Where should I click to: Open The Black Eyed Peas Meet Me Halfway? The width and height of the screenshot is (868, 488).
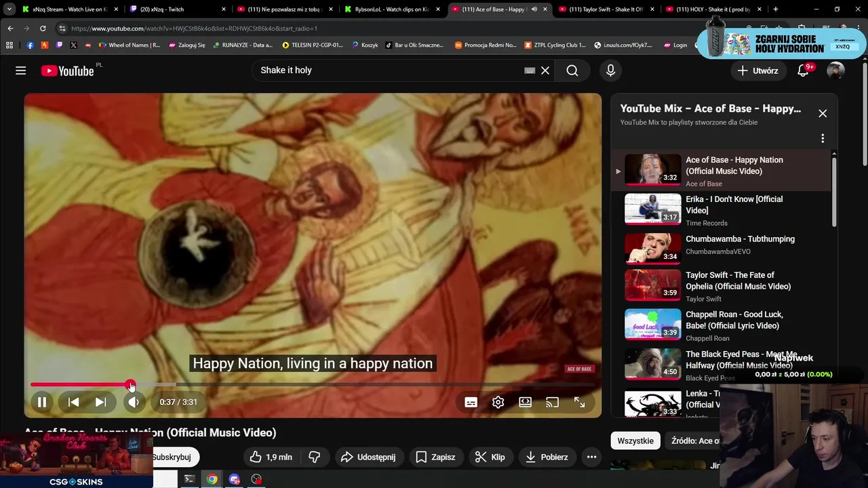point(722,365)
